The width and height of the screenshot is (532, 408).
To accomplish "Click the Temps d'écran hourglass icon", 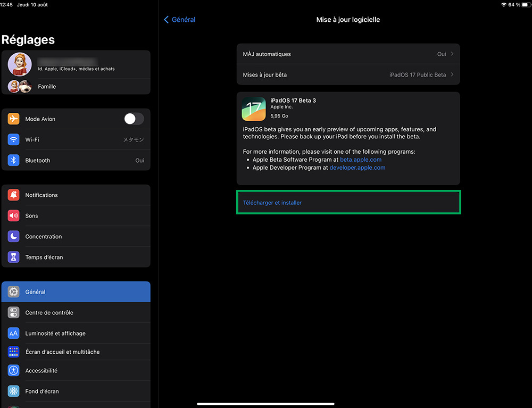I will click(13, 257).
